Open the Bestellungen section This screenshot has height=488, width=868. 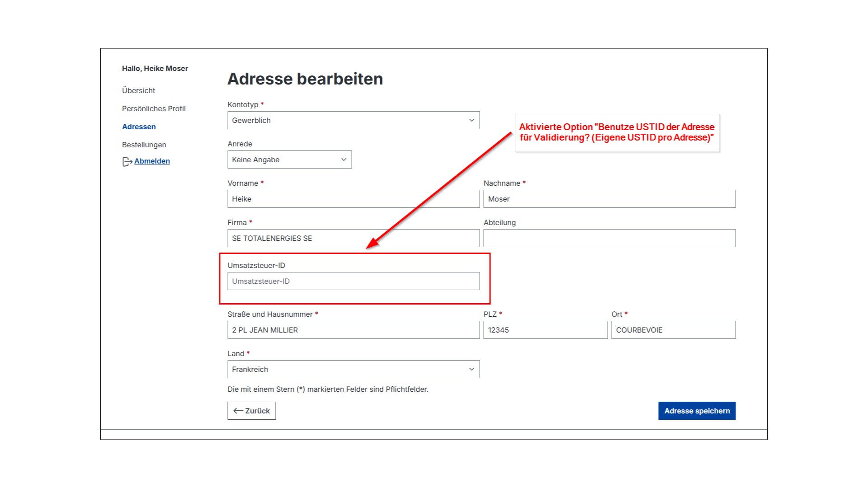click(x=144, y=145)
